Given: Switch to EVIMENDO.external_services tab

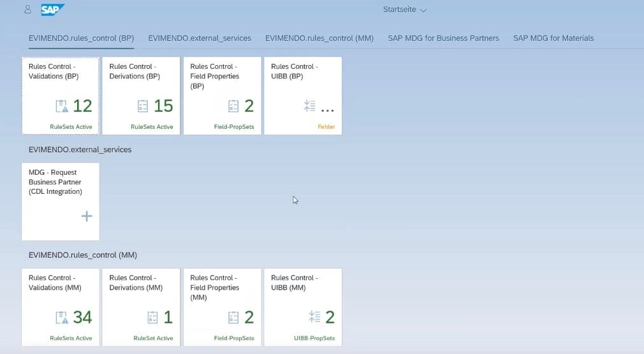Looking at the screenshot, I should point(200,38).
